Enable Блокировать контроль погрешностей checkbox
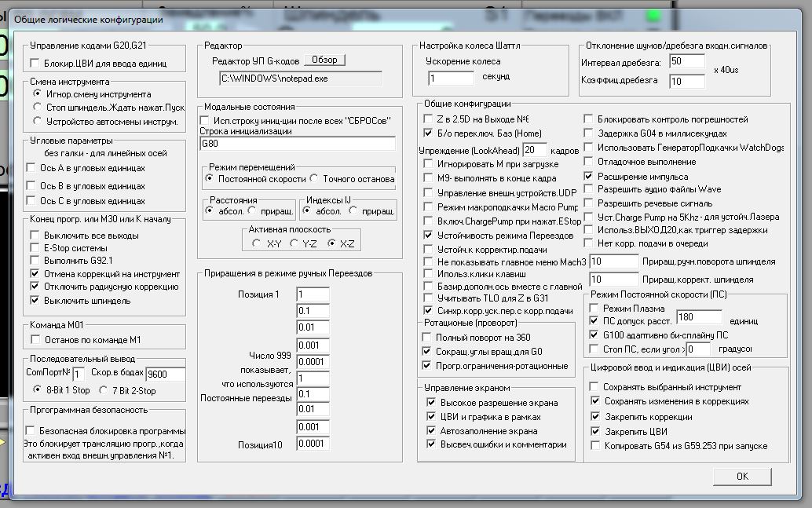 tap(588, 119)
